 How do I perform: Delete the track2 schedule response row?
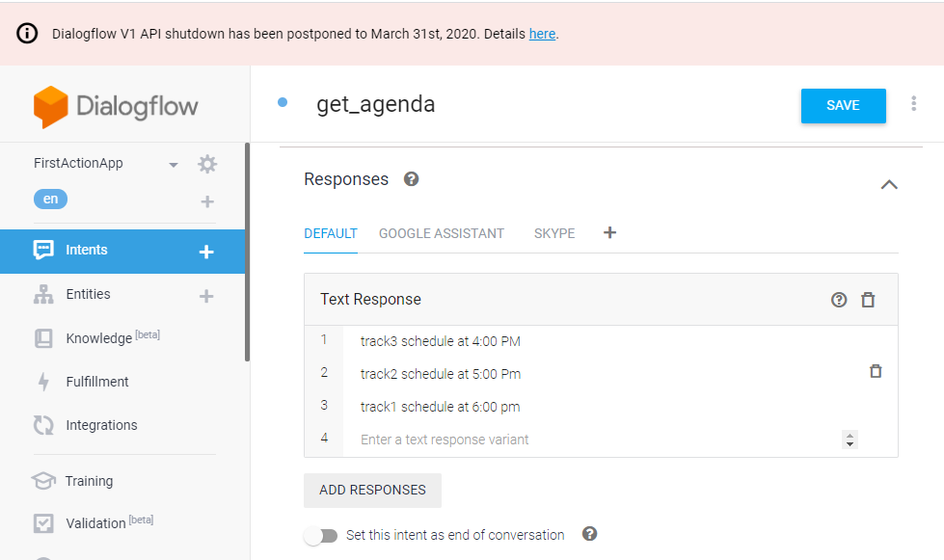coord(876,371)
